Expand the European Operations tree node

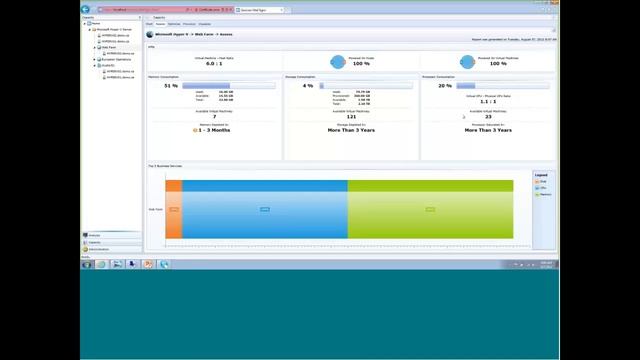[x=95, y=60]
